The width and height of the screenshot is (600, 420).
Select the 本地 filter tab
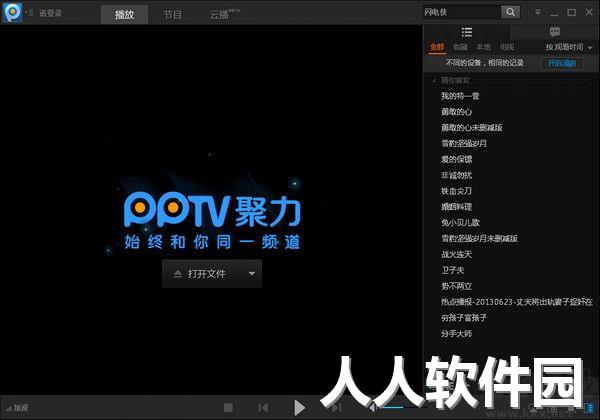pos(483,47)
